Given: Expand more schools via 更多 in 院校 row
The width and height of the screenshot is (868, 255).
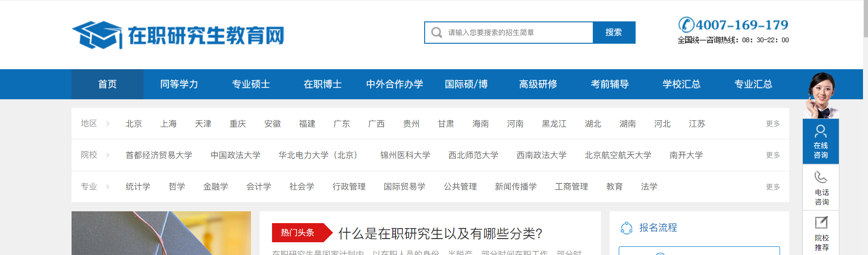Looking at the screenshot, I should coord(773,155).
